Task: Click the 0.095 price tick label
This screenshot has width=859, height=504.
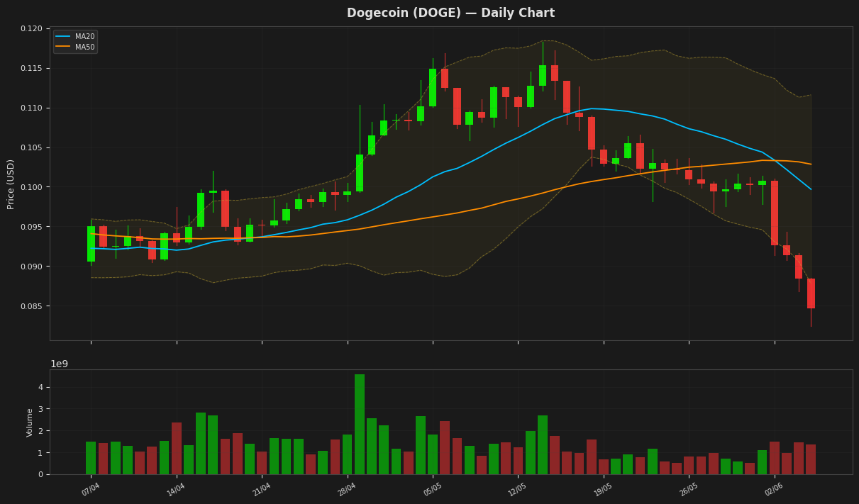Action: pos(32,227)
